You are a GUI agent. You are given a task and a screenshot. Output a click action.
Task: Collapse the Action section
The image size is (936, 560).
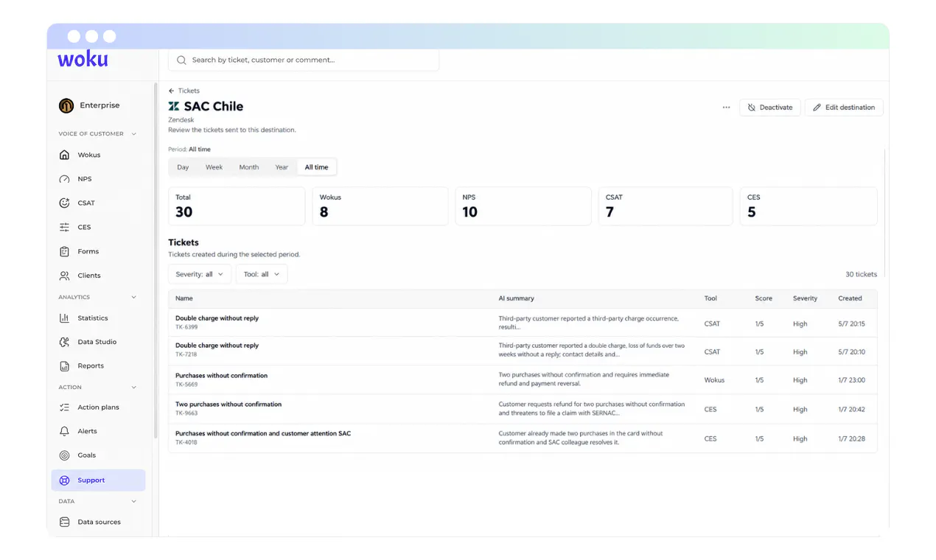134,387
